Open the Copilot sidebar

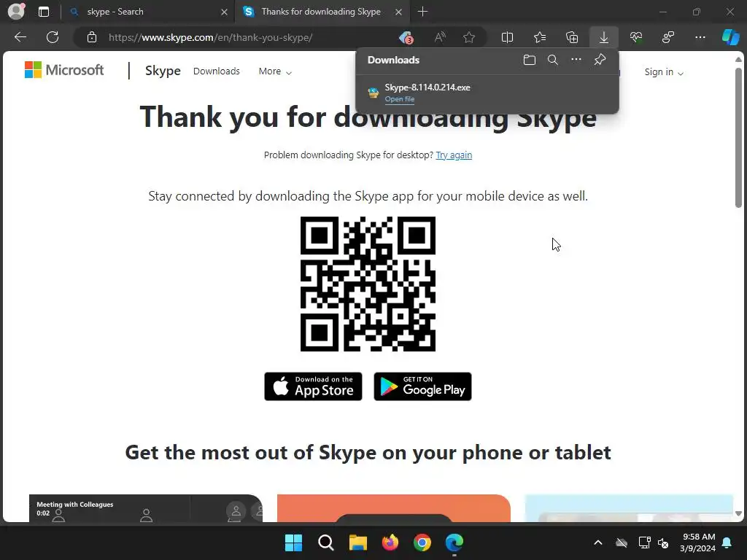coord(730,37)
